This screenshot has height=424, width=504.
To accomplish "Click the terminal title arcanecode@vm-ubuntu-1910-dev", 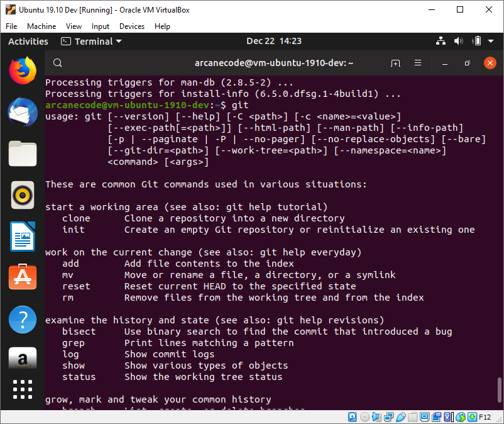I will (274, 63).
